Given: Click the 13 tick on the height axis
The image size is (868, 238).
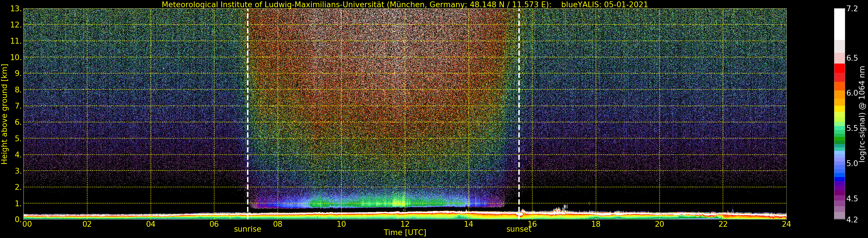Looking at the screenshot, I should click(x=16, y=9).
